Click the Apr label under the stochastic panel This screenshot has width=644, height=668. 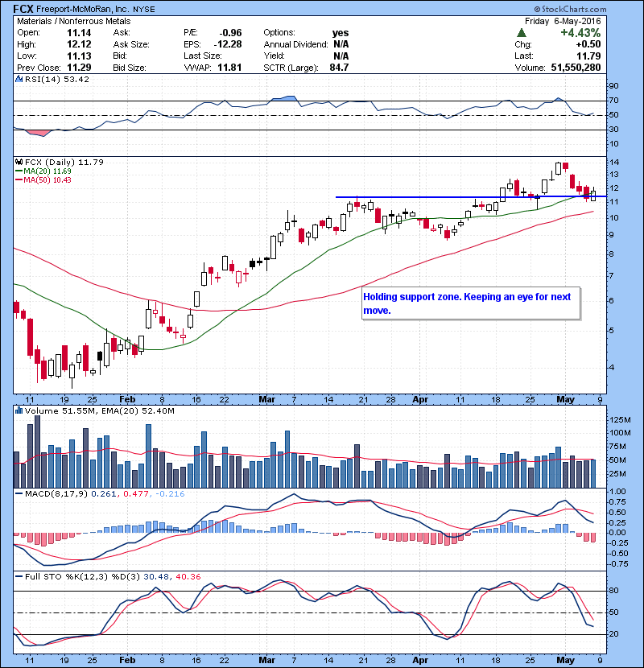[x=420, y=660]
